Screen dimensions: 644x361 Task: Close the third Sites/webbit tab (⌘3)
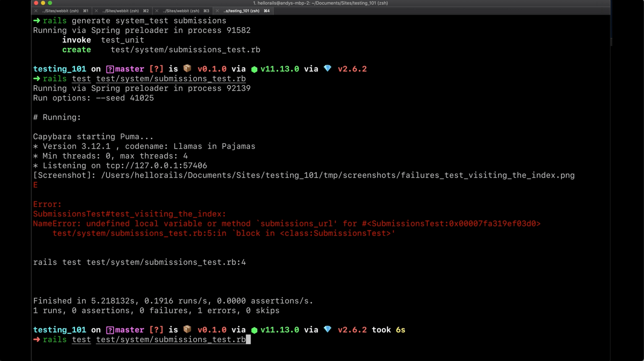pos(157,11)
